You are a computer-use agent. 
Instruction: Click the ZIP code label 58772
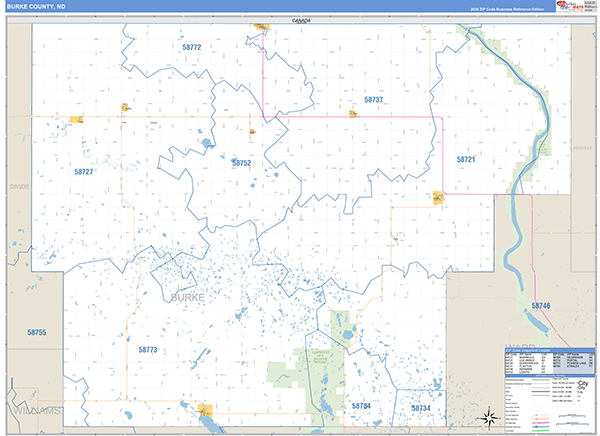[192, 47]
